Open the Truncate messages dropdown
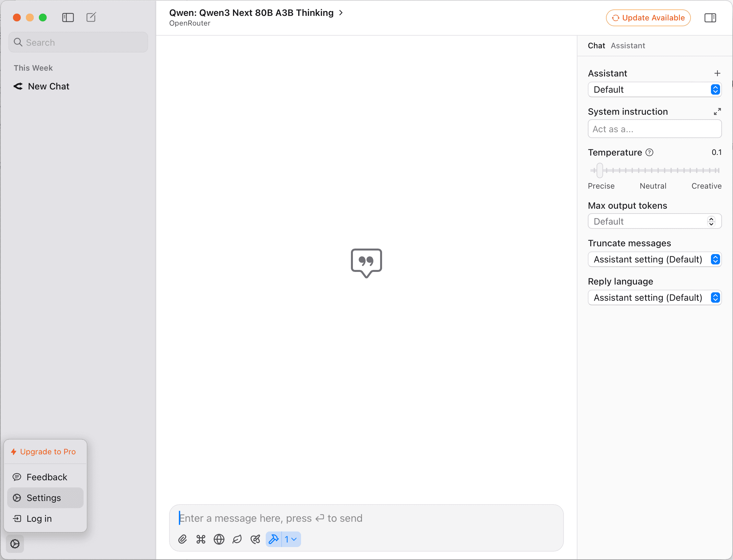Viewport: 733px width, 560px height. [x=654, y=259]
